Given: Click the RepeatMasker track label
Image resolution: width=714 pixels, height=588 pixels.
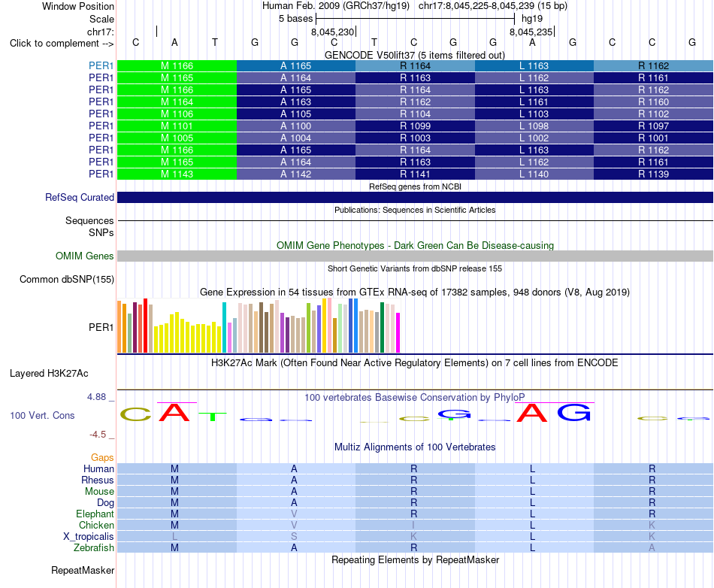Looking at the screenshot, I should (x=83, y=570).
